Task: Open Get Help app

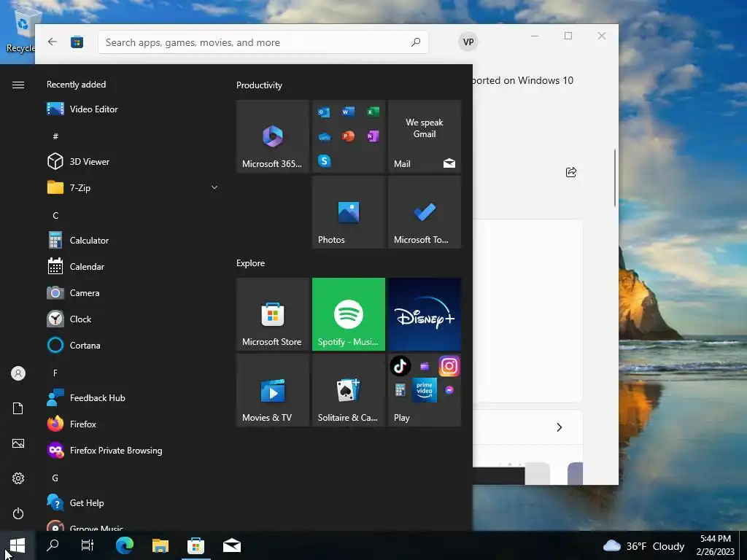Action: point(133,503)
